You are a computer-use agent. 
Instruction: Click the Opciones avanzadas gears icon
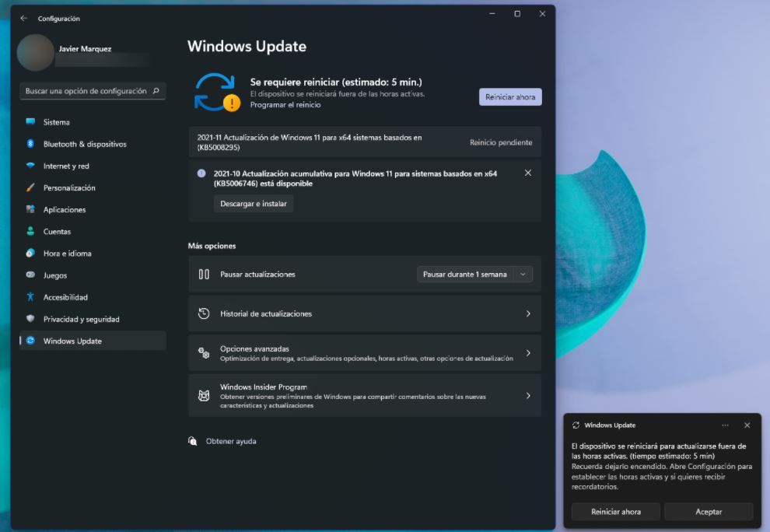(x=204, y=352)
